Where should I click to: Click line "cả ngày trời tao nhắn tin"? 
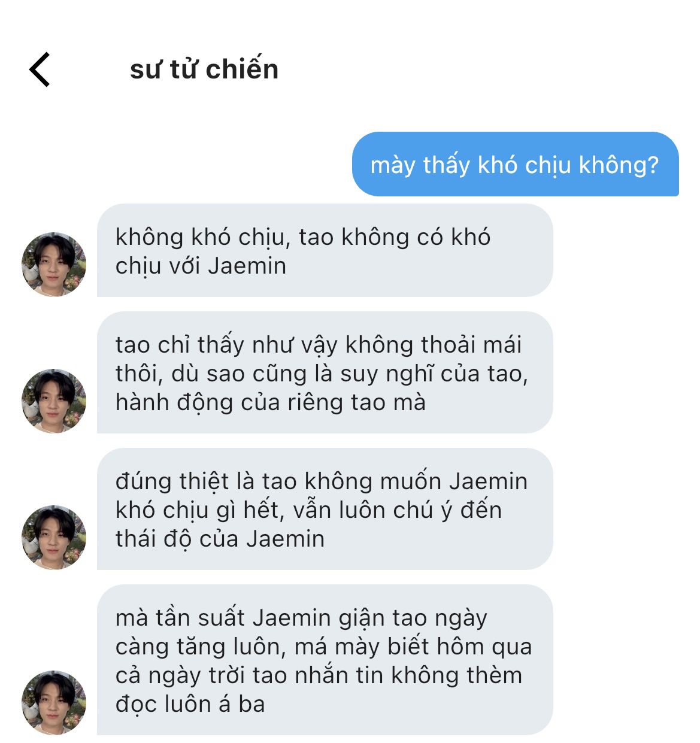pyautogui.click(x=319, y=675)
